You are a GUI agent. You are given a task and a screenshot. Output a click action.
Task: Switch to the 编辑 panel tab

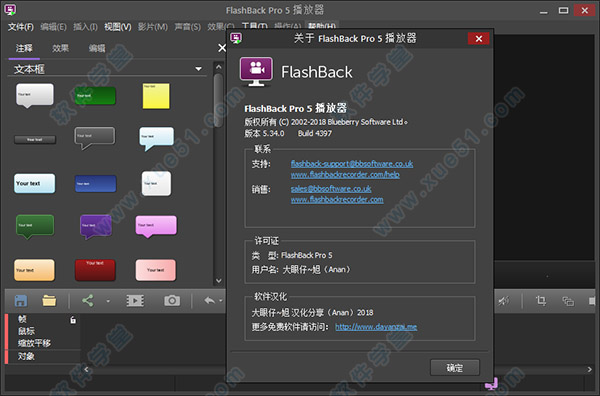tap(97, 49)
